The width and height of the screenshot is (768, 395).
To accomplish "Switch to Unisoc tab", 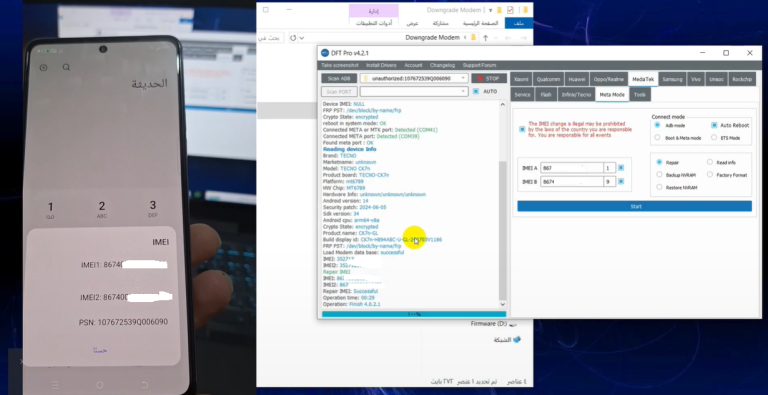I will point(716,79).
